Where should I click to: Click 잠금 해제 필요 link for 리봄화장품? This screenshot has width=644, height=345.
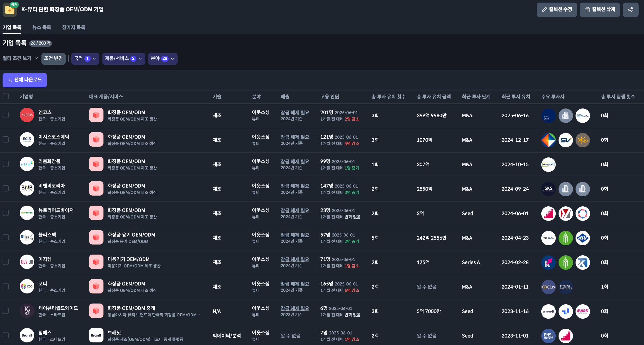pyautogui.click(x=295, y=162)
